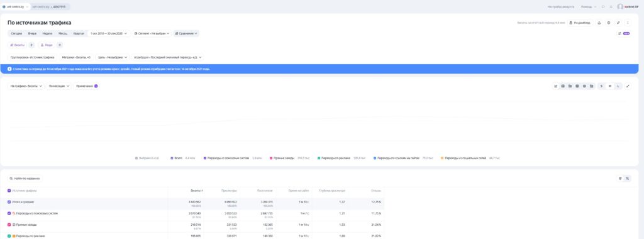Image resolution: width=644 pixels, height=239 pixels.
Task: Toggle the Итого и средние row checkbox
Action: coord(9,202)
